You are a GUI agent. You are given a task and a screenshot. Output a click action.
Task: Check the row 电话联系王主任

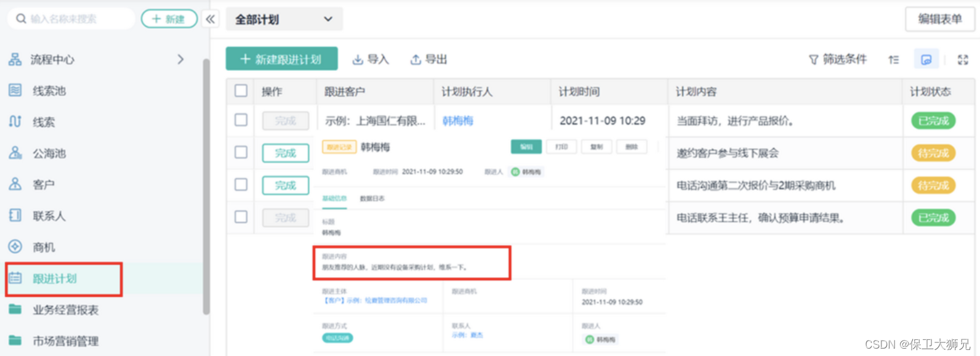point(241,217)
